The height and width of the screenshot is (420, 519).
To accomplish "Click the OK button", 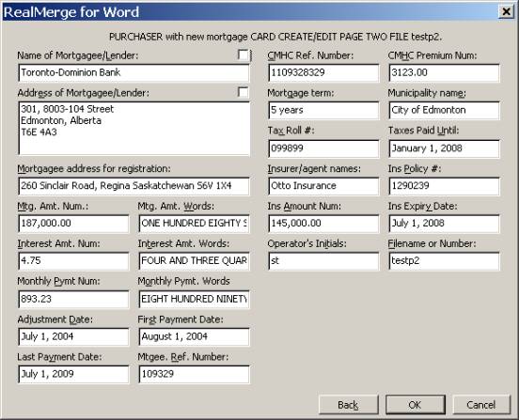I will tap(416, 404).
